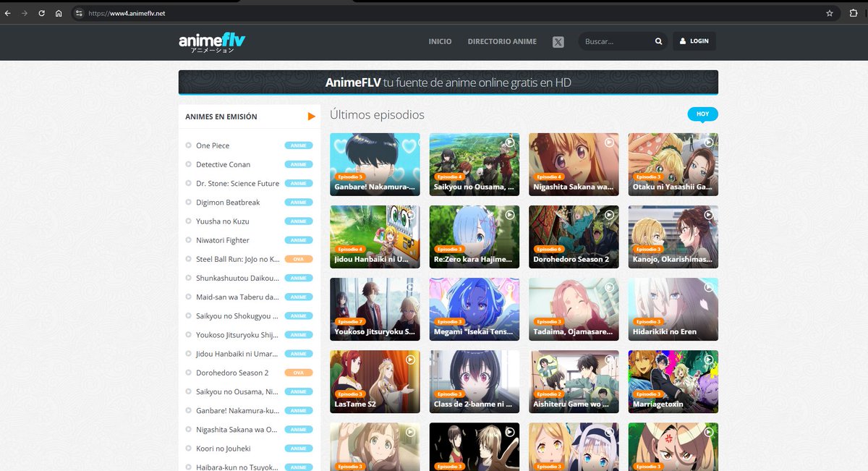This screenshot has width=868, height=471.
Task: Open Niwatori Fighter link
Action: (x=223, y=240)
